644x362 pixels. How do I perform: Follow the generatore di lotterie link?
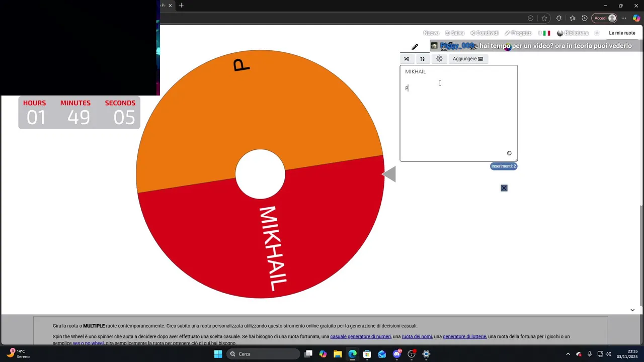[464, 337]
